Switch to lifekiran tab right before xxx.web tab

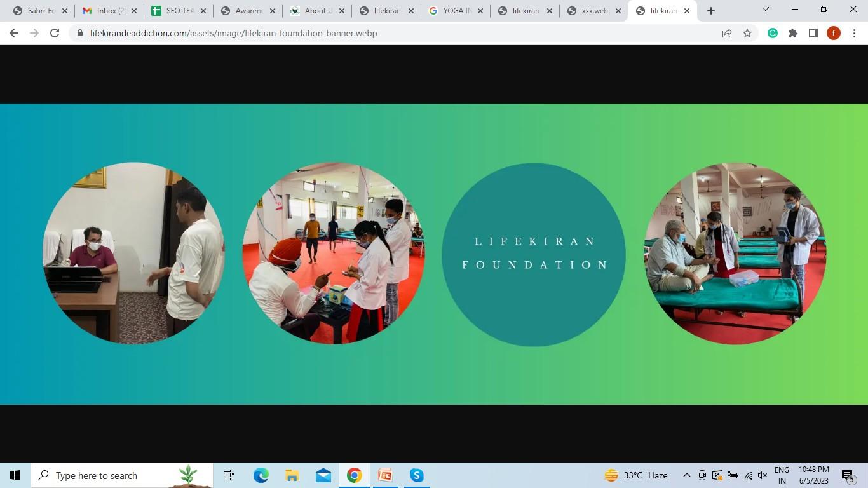point(525,11)
